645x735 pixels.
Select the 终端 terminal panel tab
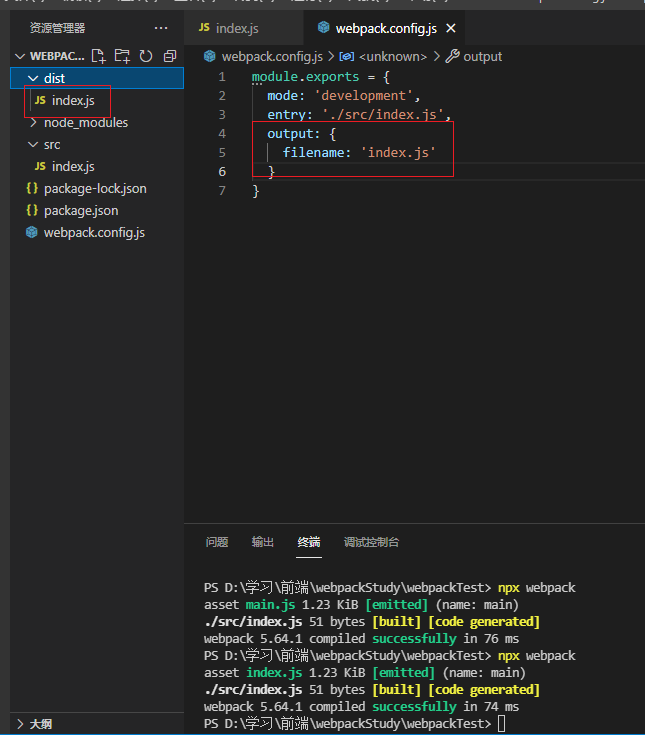click(x=309, y=542)
